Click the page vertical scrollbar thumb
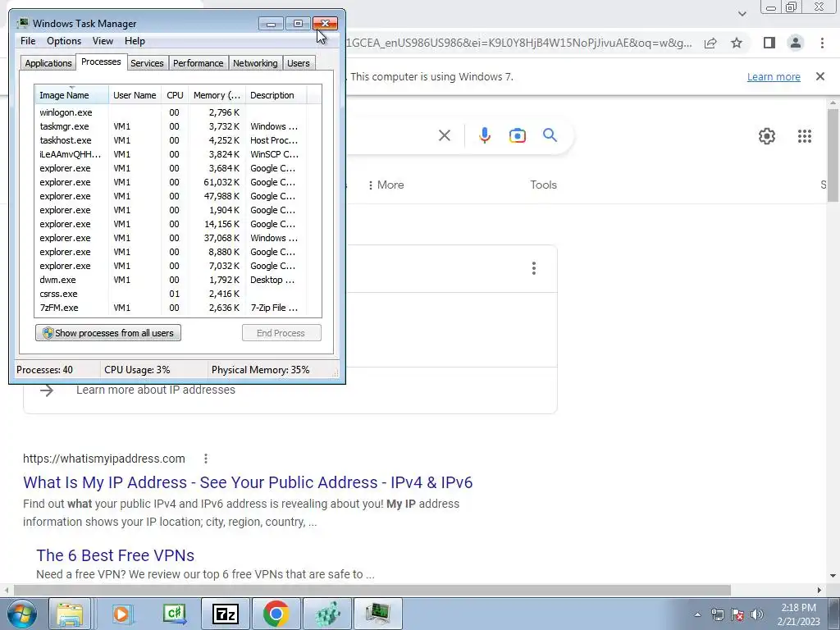 832,155
